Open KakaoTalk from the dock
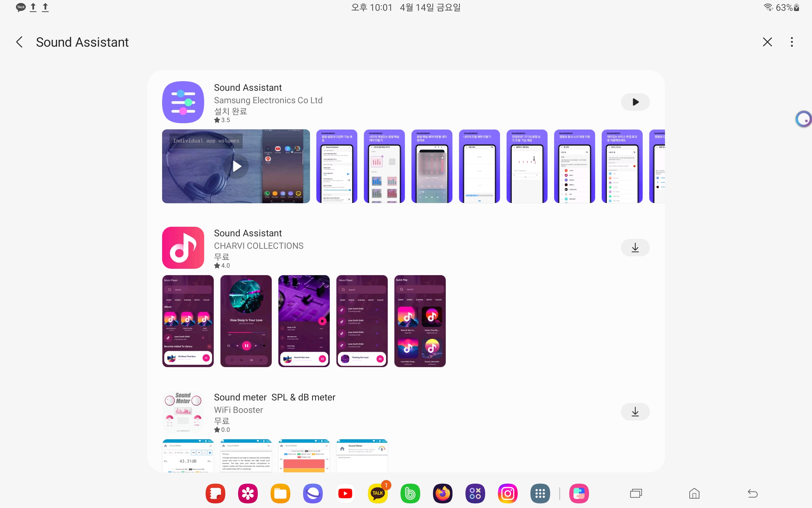 click(x=378, y=493)
